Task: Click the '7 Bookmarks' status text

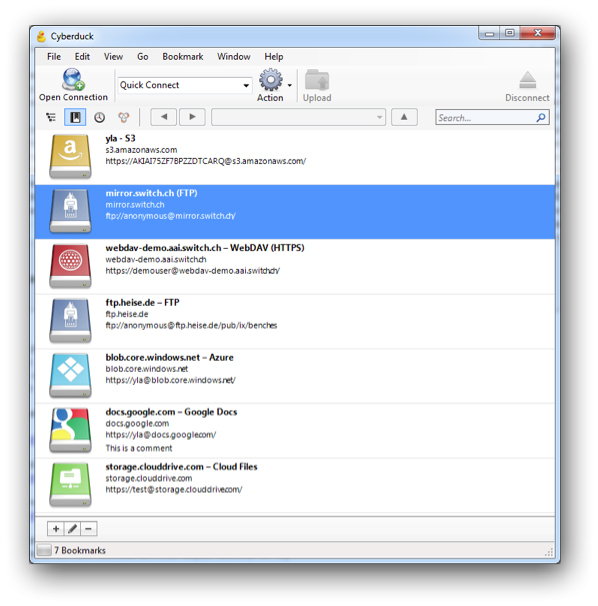Action: [x=80, y=550]
